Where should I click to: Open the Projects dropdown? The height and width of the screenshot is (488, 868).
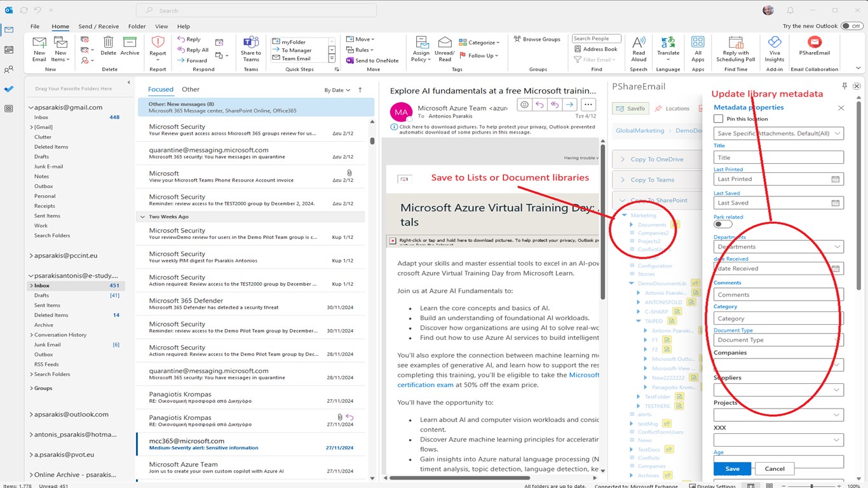click(x=778, y=415)
